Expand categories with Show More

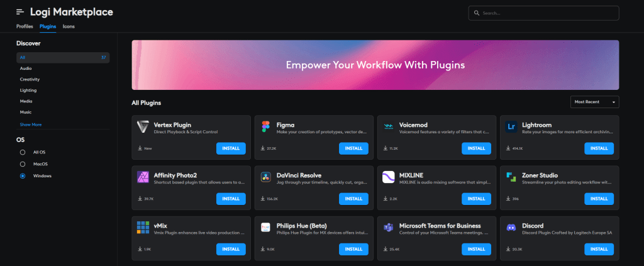pos(31,125)
